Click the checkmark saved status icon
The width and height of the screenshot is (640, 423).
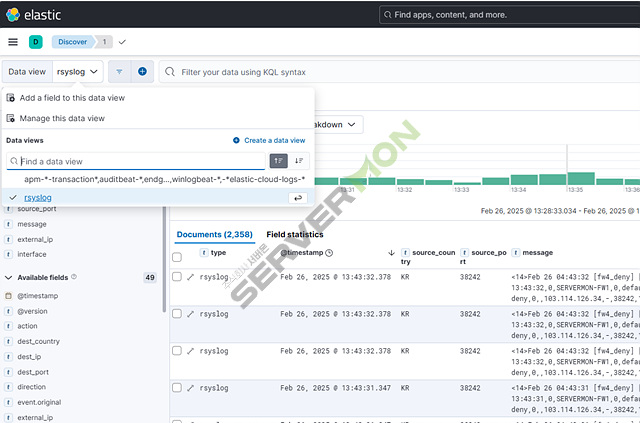122,42
